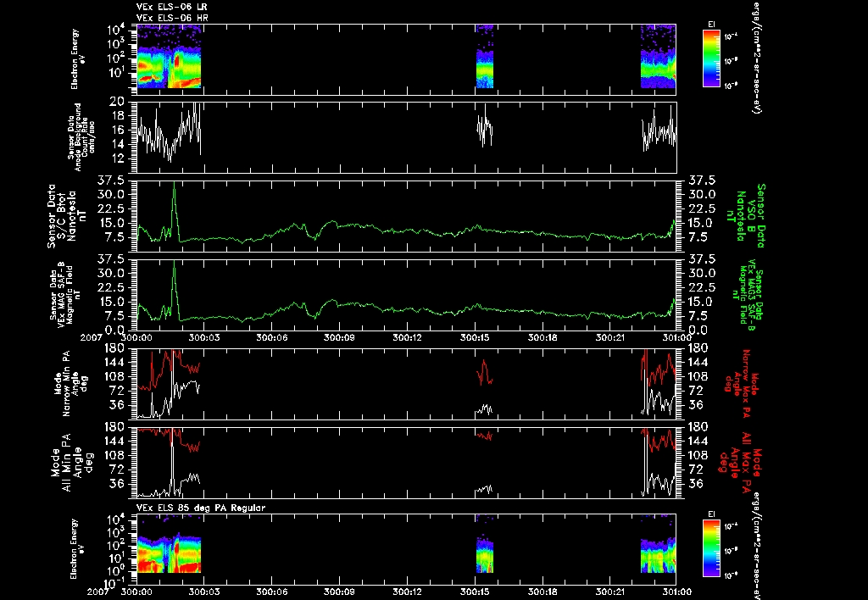Click the green "VEx MAG3 SAF-B" axis label

click(747, 295)
